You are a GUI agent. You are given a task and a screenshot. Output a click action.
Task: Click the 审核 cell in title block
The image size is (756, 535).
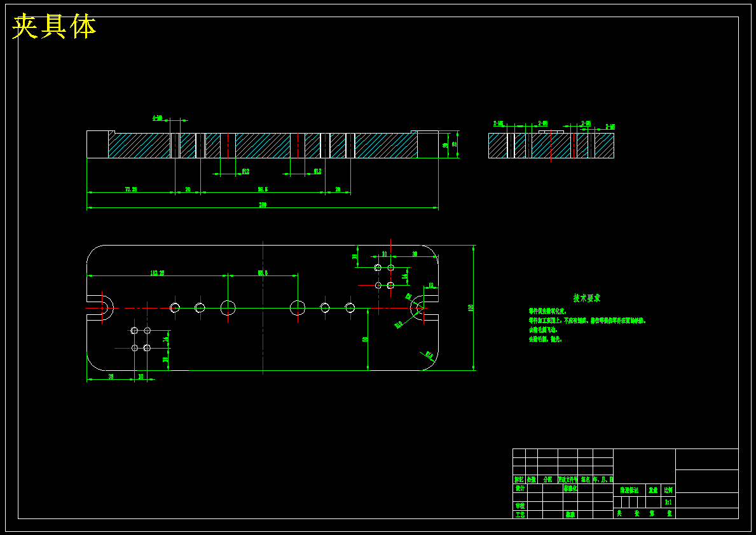click(x=519, y=506)
